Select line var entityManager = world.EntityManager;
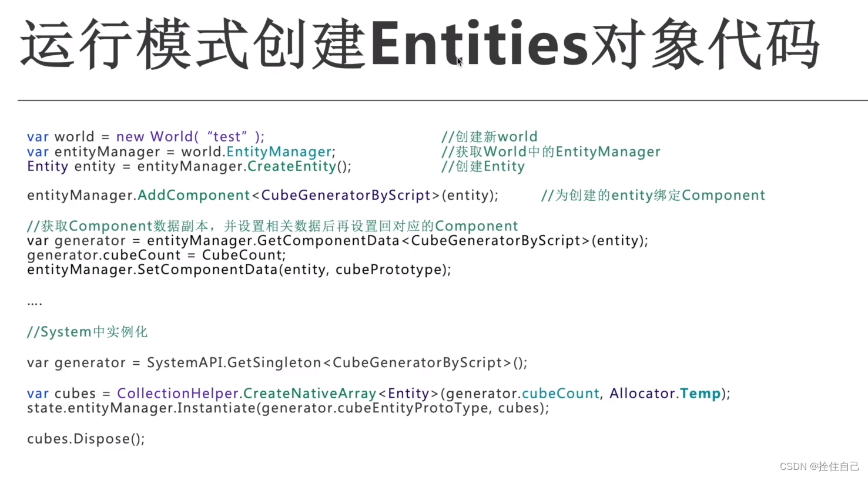The height and width of the screenshot is (477, 868). [182, 152]
